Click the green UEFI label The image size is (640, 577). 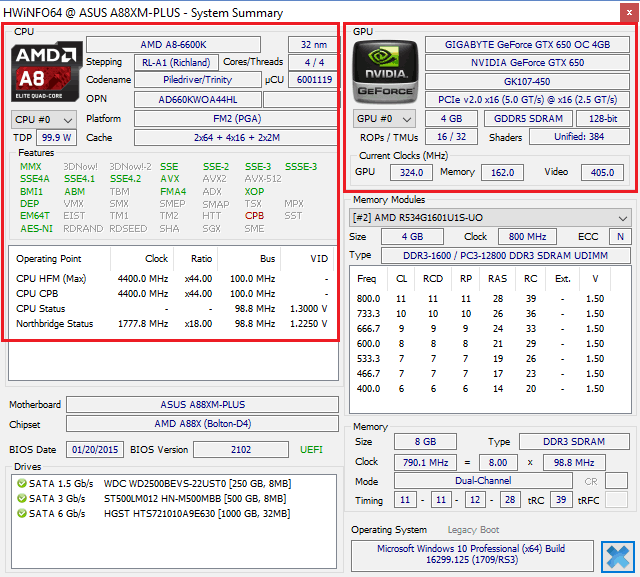point(311,450)
